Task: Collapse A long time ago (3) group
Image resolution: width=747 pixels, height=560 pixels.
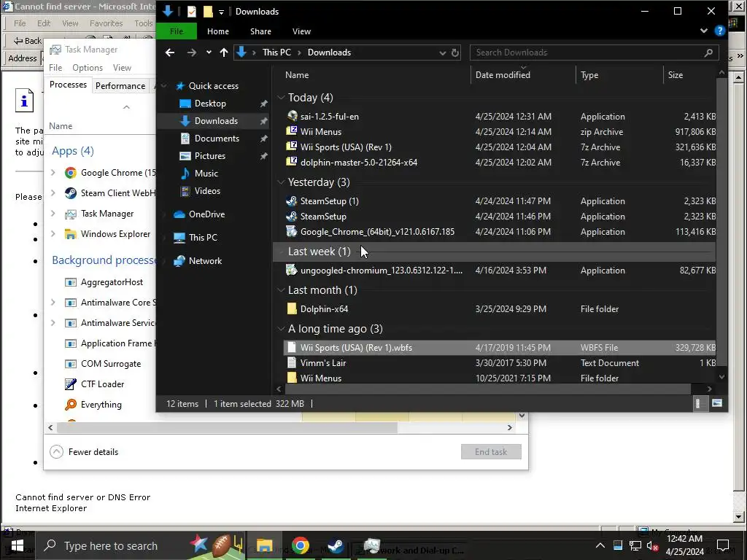Action: tap(281, 329)
